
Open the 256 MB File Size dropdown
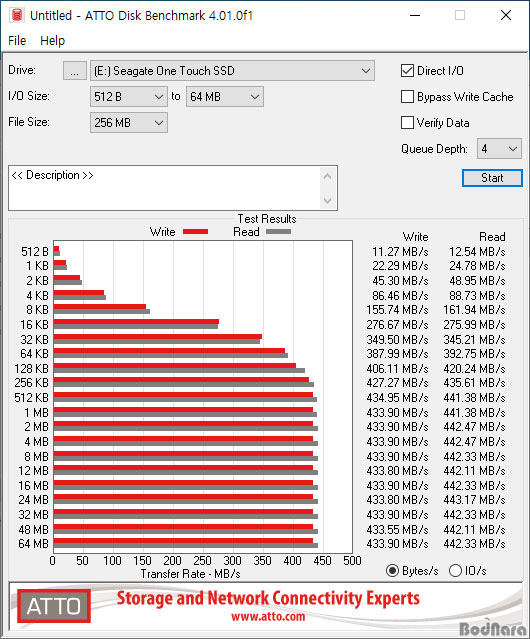click(129, 123)
